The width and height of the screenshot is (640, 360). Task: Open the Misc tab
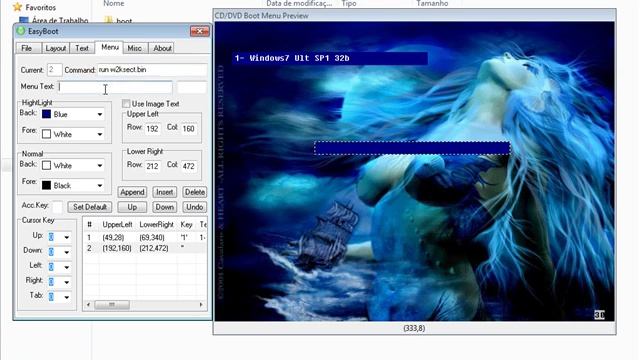pyautogui.click(x=134, y=48)
